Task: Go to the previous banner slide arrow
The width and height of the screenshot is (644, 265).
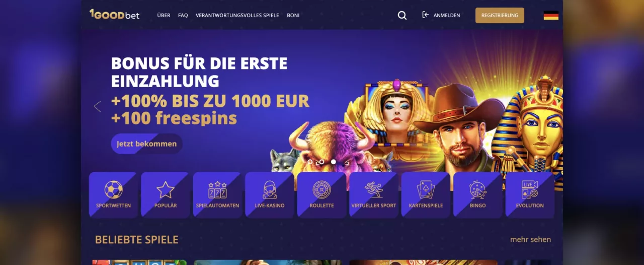Action: pos(97,106)
